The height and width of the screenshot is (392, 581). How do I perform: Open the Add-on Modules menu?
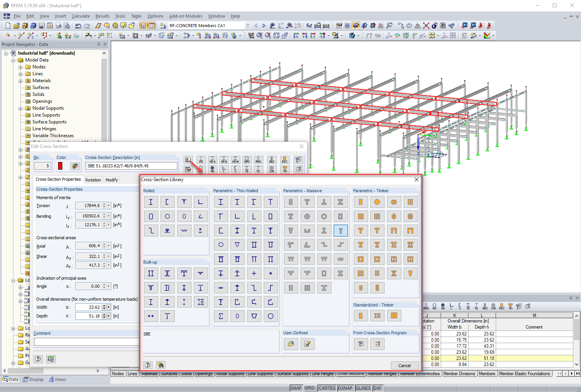click(x=186, y=16)
